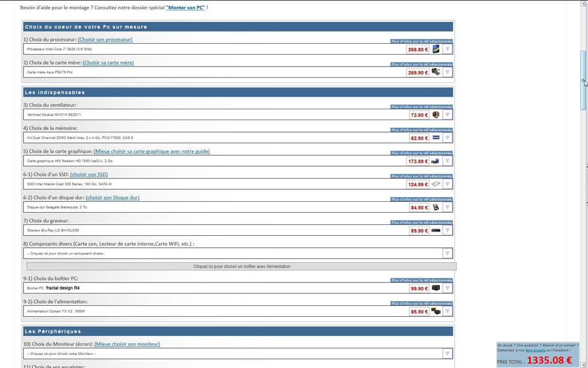This screenshot has height=368, width=588.
Task: Click the Asus motherboard thumbnail beside 269.90 €
Action: click(x=436, y=72)
